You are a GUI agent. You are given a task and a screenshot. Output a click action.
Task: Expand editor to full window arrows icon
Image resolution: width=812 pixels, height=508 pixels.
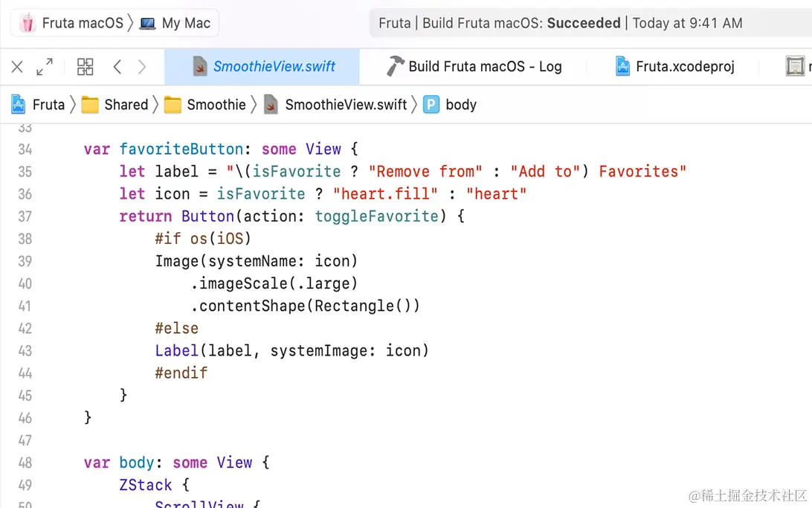45,67
